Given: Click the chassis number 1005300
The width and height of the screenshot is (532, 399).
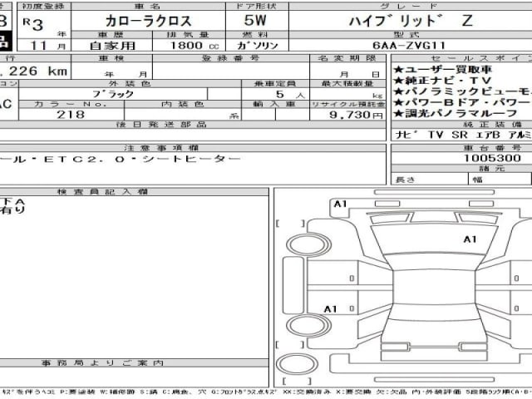Looking at the screenshot, I should click(x=492, y=158).
